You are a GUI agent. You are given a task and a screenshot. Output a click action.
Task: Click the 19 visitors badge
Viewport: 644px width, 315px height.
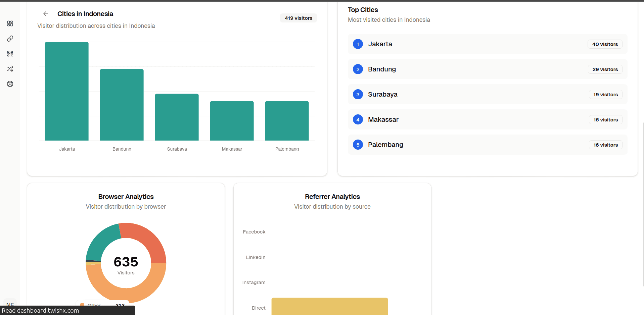(x=606, y=95)
